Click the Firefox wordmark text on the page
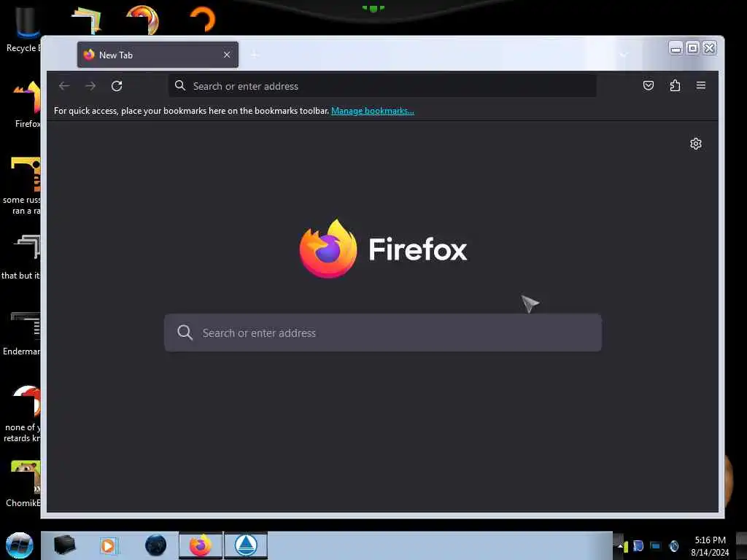 click(x=418, y=249)
